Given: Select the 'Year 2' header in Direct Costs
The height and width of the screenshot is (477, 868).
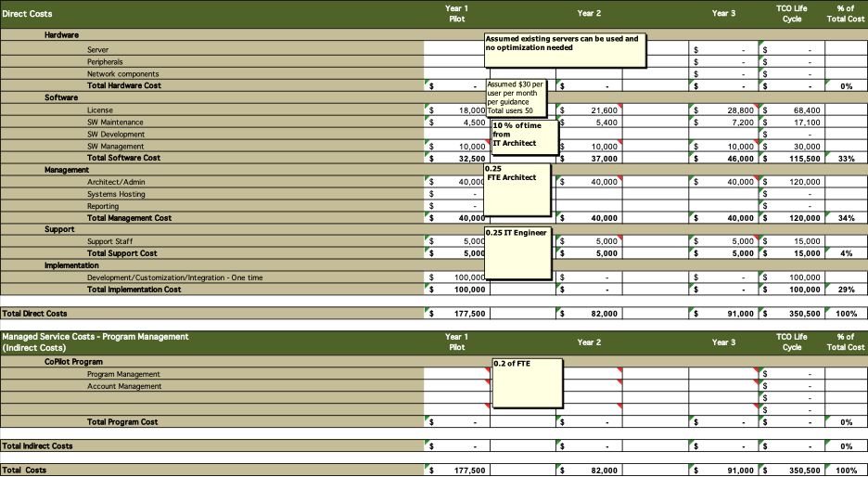Looking at the screenshot, I should click(589, 14).
